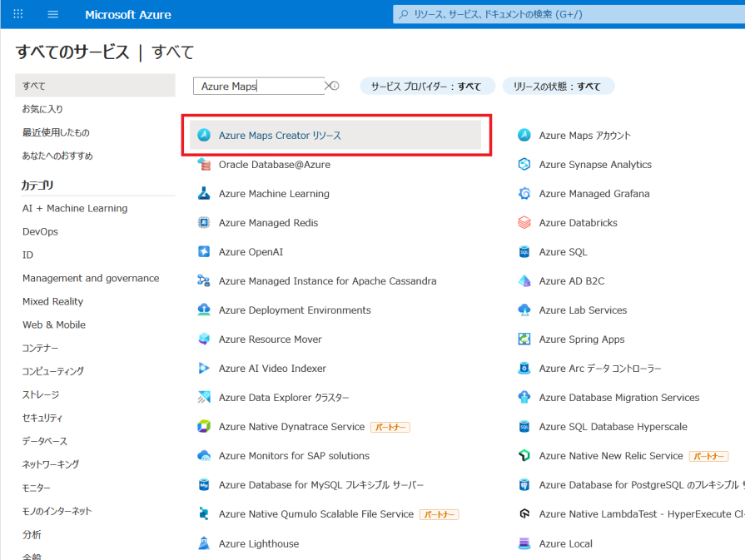Click the Azure Machine Learning flask icon
This screenshot has height=560, width=745.
point(204,193)
